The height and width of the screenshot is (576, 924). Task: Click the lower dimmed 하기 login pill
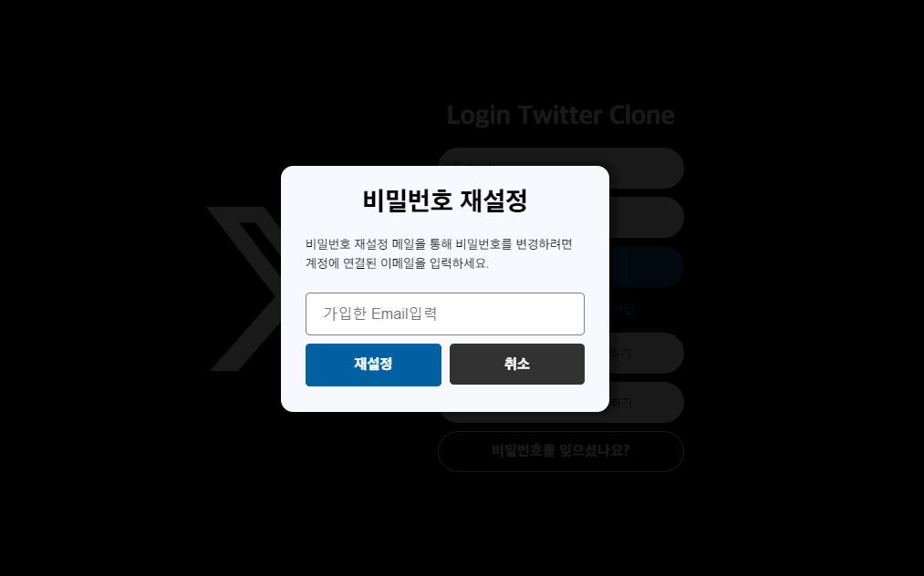[647, 403]
